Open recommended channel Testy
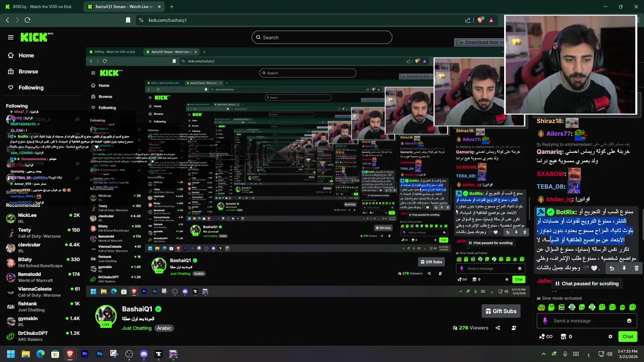 click(43, 233)
